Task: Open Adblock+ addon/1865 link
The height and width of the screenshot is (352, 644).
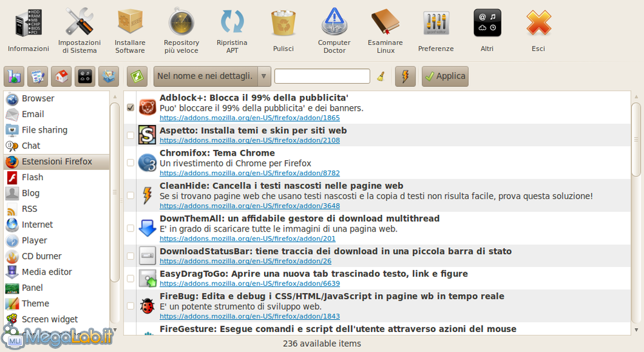Action: 250,118
